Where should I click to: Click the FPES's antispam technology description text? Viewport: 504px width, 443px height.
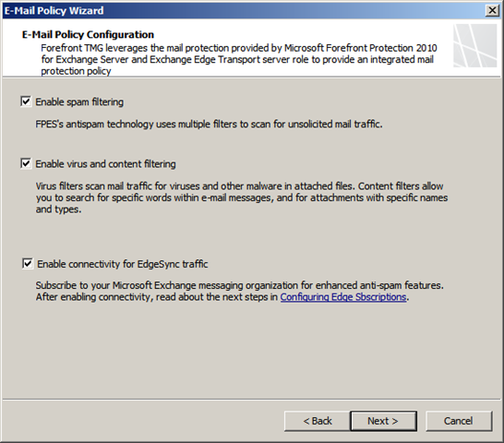click(209, 124)
